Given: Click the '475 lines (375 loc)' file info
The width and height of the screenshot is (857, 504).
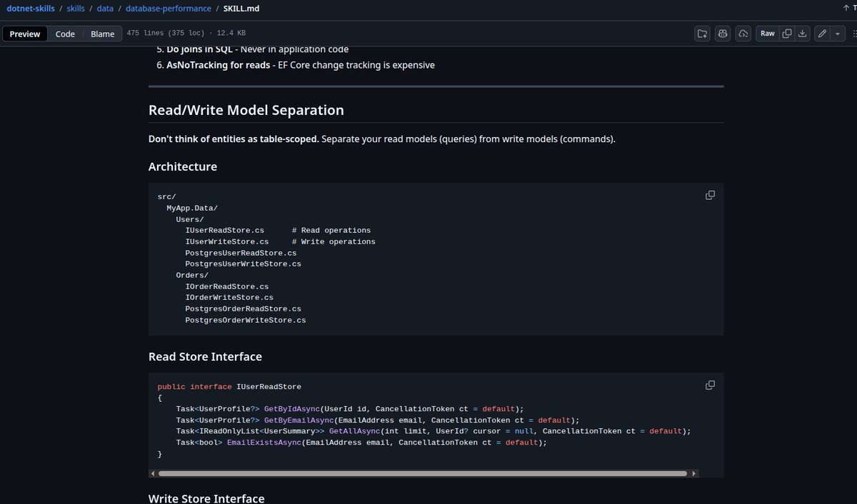Looking at the screenshot, I should tap(186, 34).
